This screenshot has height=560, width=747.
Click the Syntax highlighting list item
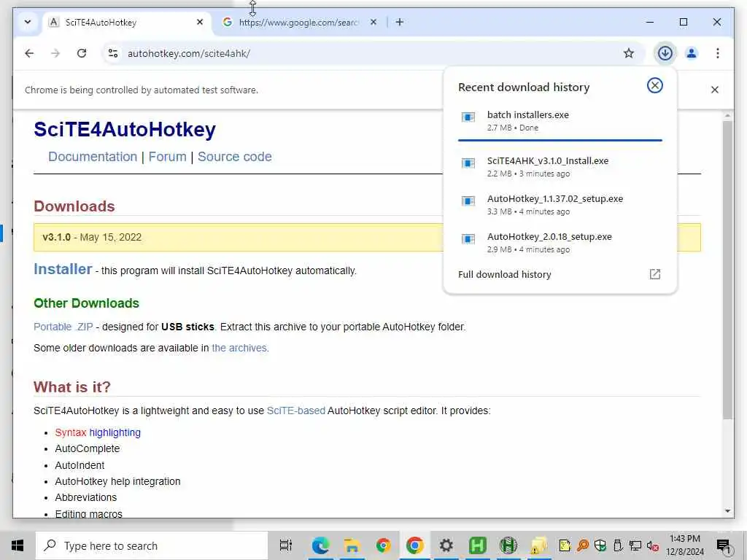tap(98, 432)
